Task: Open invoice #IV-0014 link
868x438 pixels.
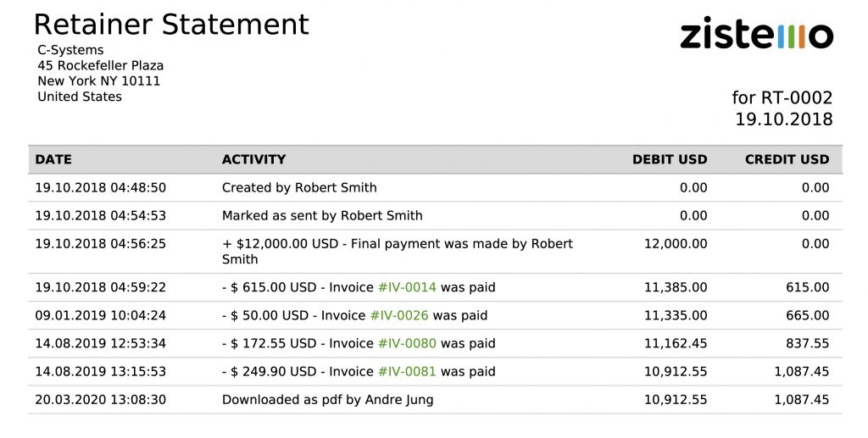Action: (406, 287)
